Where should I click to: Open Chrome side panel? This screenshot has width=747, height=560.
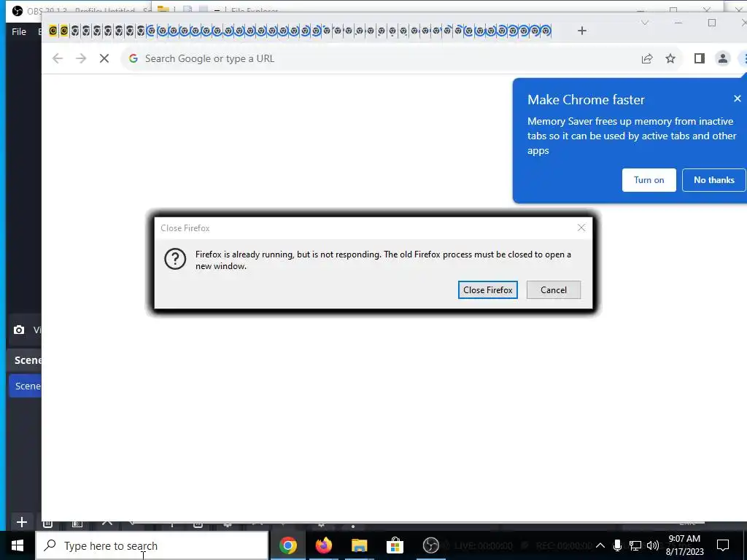click(x=699, y=58)
